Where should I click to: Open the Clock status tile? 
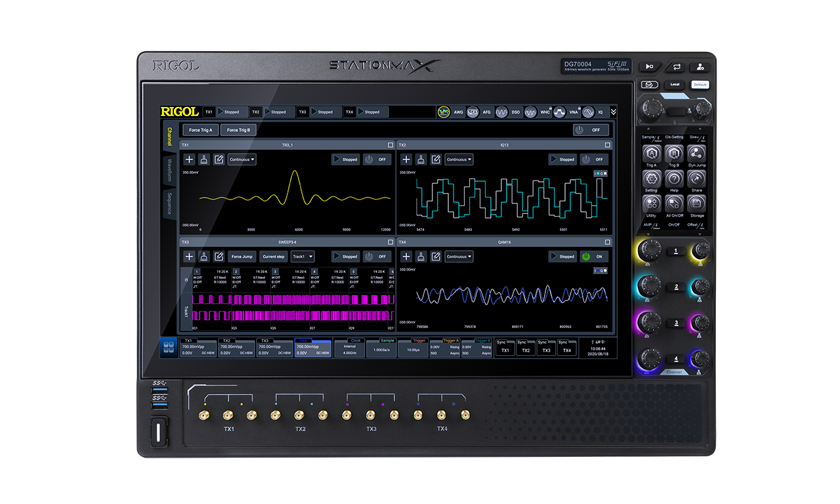click(349, 348)
